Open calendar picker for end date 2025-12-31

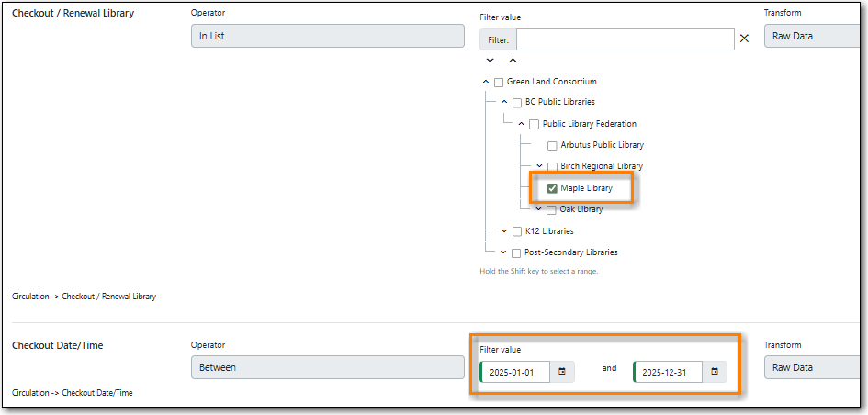click(x=714, y=372)
